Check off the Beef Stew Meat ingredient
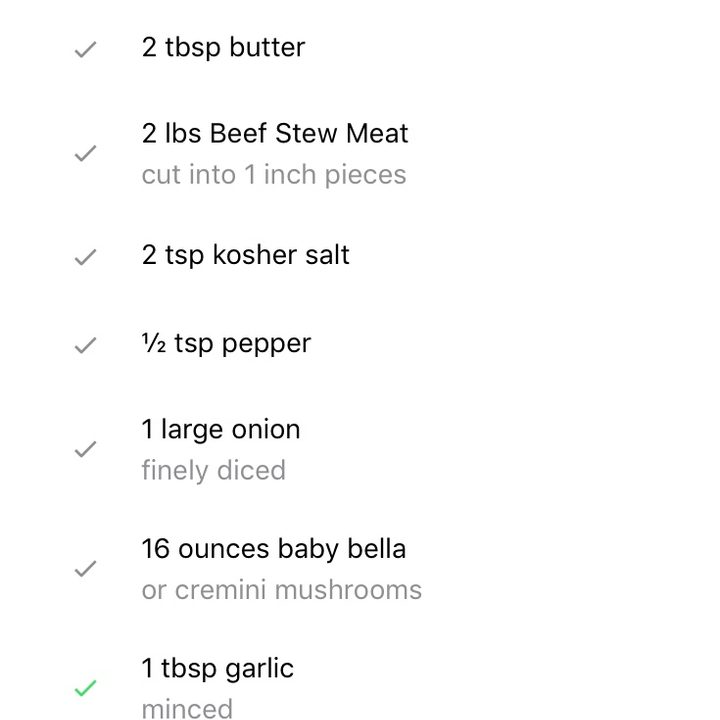This screenshot has height=720, width=720. [85, 153]
